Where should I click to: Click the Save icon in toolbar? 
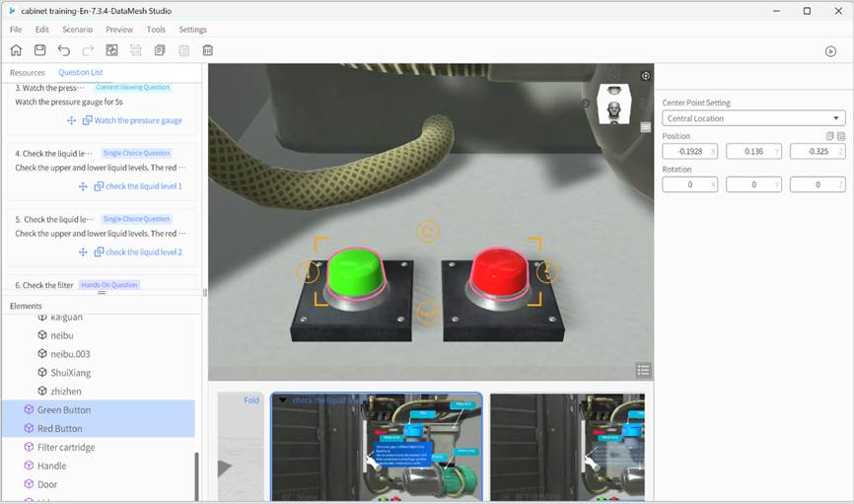point(39,50)
